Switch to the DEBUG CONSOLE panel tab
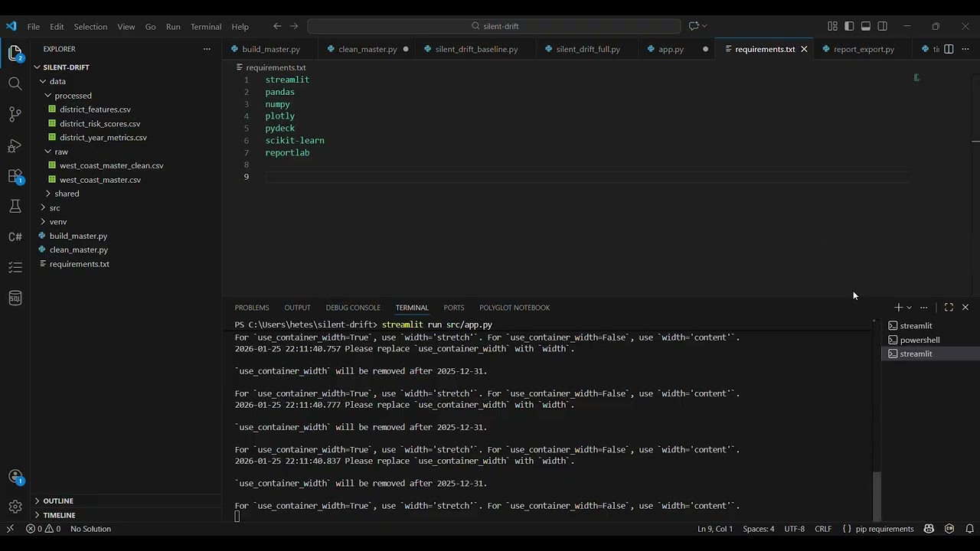 pos(353,308)
